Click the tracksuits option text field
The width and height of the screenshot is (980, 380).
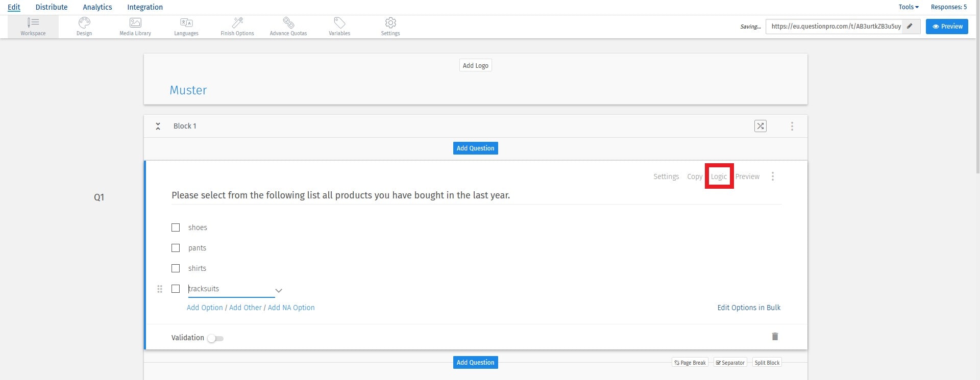231,289
